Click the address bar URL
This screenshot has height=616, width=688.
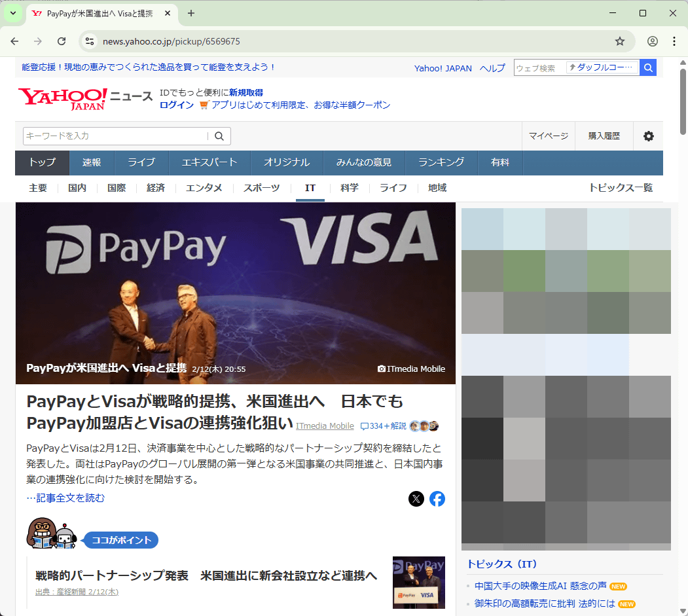pos(171,41)
